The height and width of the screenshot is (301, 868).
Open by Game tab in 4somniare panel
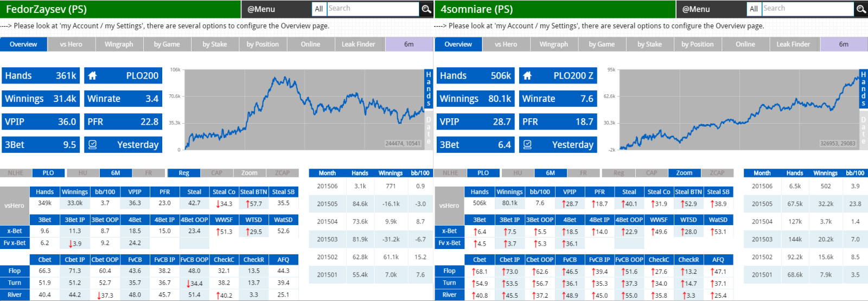(x=602, y=44)
